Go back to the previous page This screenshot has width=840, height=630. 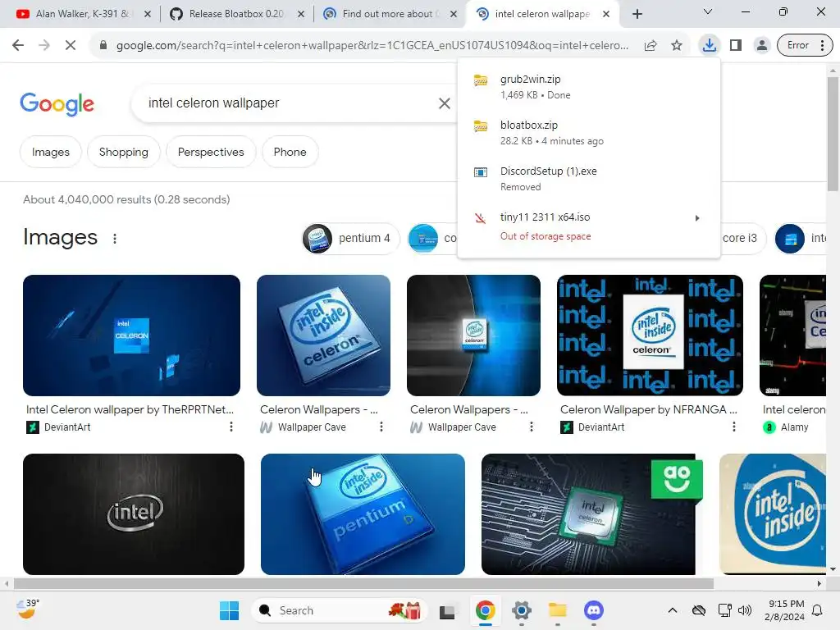(18, 46)
